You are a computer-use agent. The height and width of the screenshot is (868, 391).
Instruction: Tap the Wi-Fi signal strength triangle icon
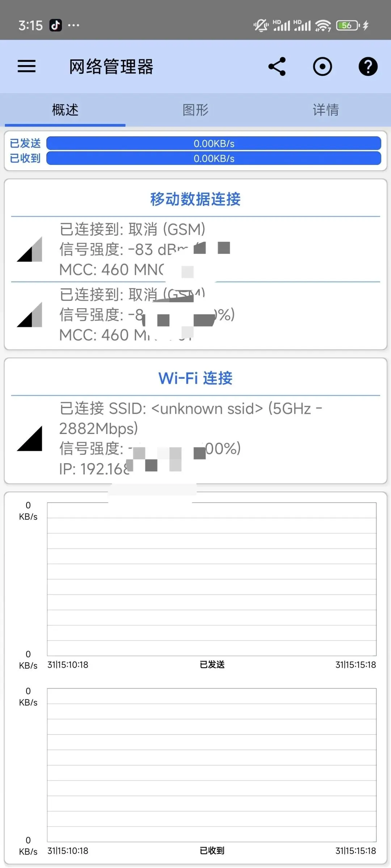click(x=29, y=438)
